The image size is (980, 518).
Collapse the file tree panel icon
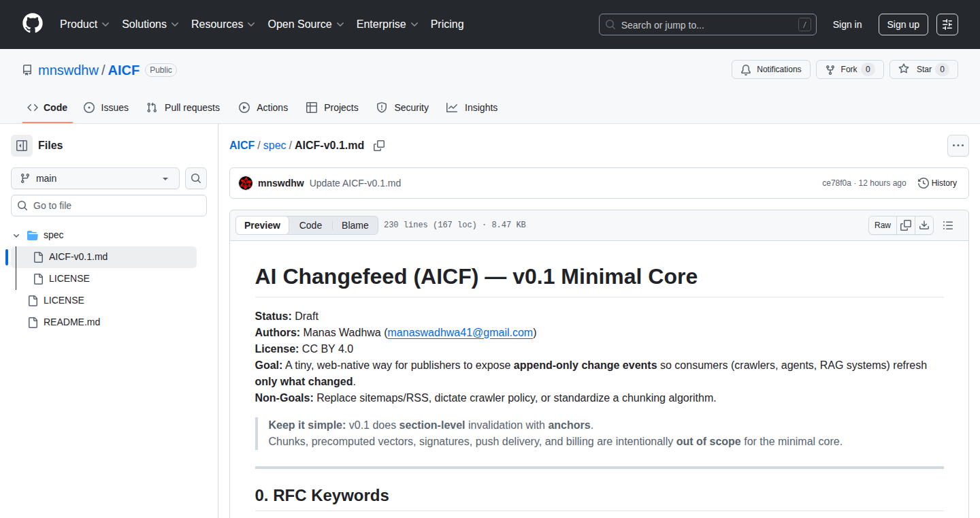22,146
